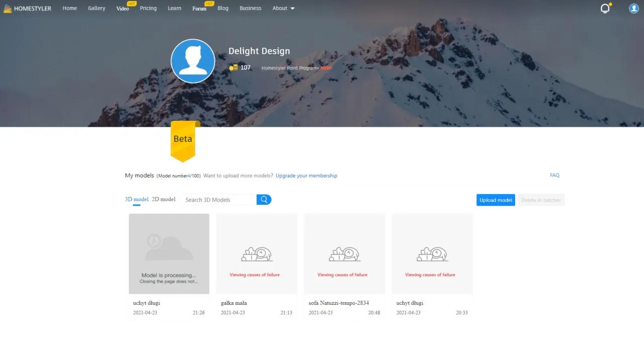Select the 3D model tab
Image resolution: width=644 pixels, height=337 pixels.
click(x=136, y=200)
